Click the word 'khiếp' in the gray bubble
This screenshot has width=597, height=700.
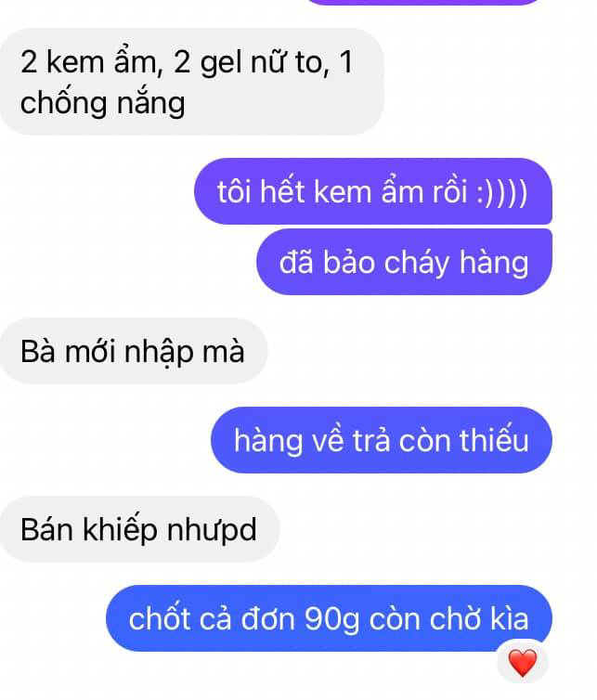(120, 530)
